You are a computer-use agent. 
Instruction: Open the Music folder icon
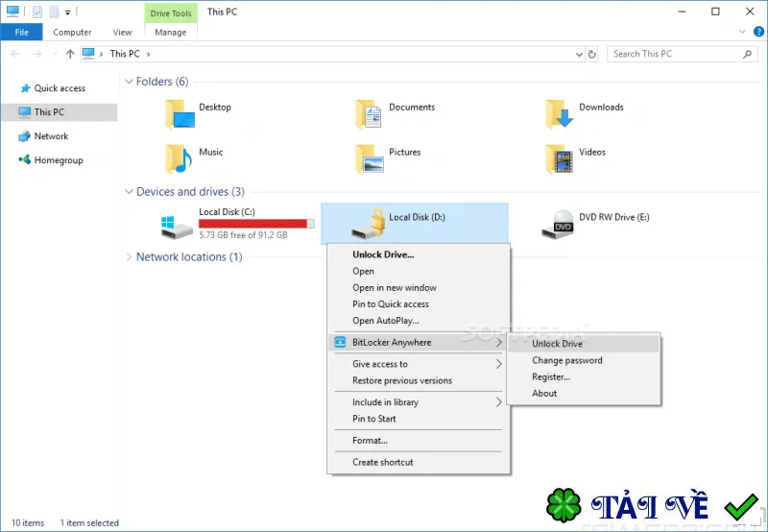pyautogui.click(x=179, y=158)
